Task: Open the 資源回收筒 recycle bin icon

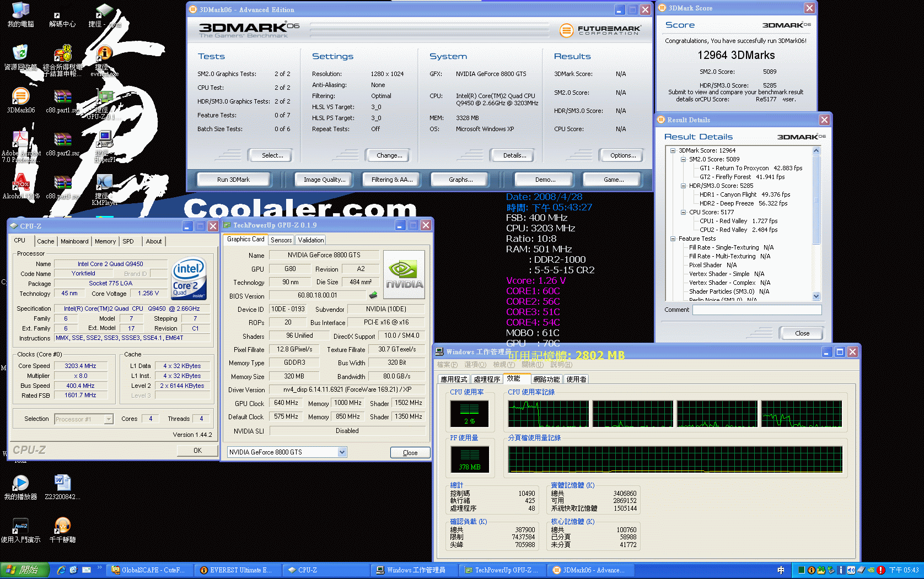Action: click(x=20, y=57)
